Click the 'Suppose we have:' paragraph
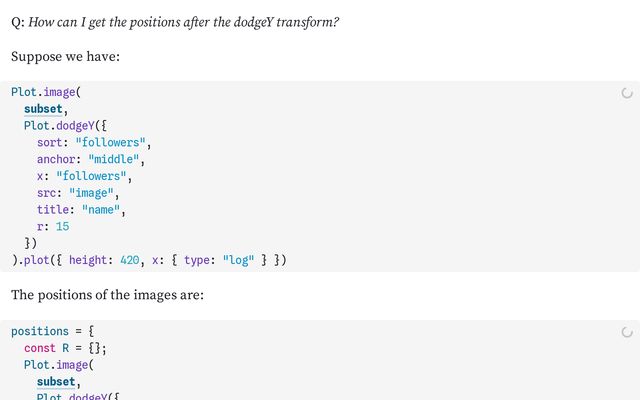Viewport: 640px width, 400px height. click(x=65, y=56)
